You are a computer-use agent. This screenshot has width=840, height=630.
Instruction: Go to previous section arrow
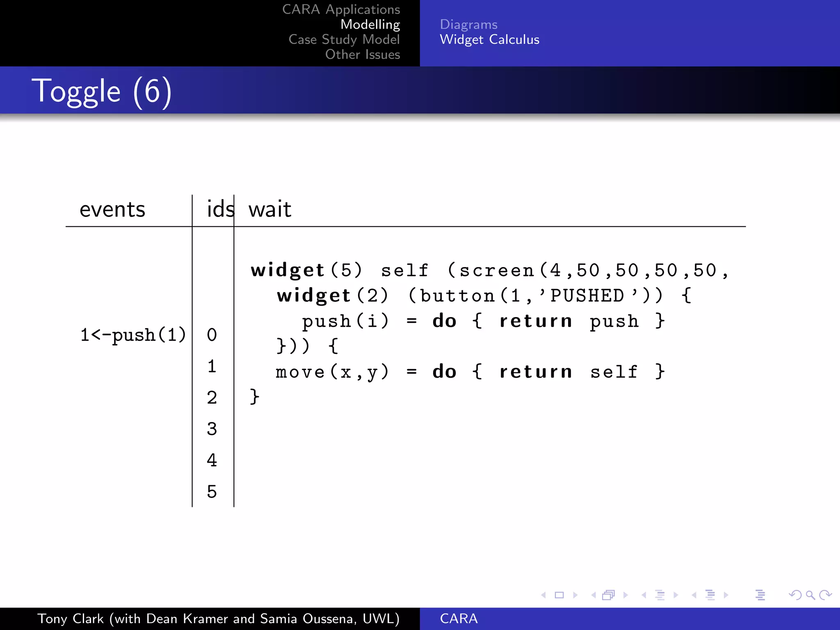[694, 595]
